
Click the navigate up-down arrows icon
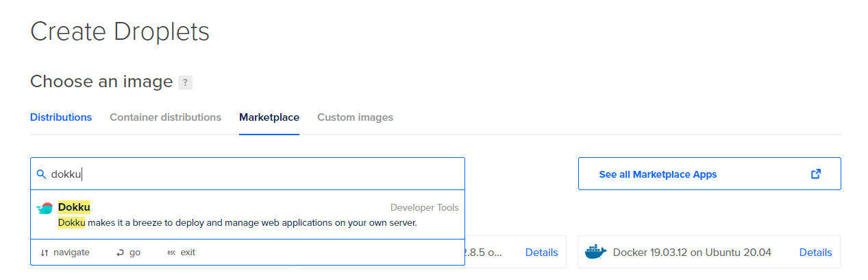[x=45, y=253]
